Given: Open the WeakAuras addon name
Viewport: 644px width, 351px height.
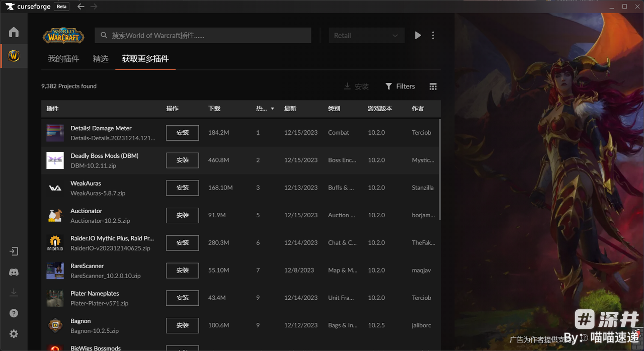Looking at the screenshot, I should [x=86, y=184].
